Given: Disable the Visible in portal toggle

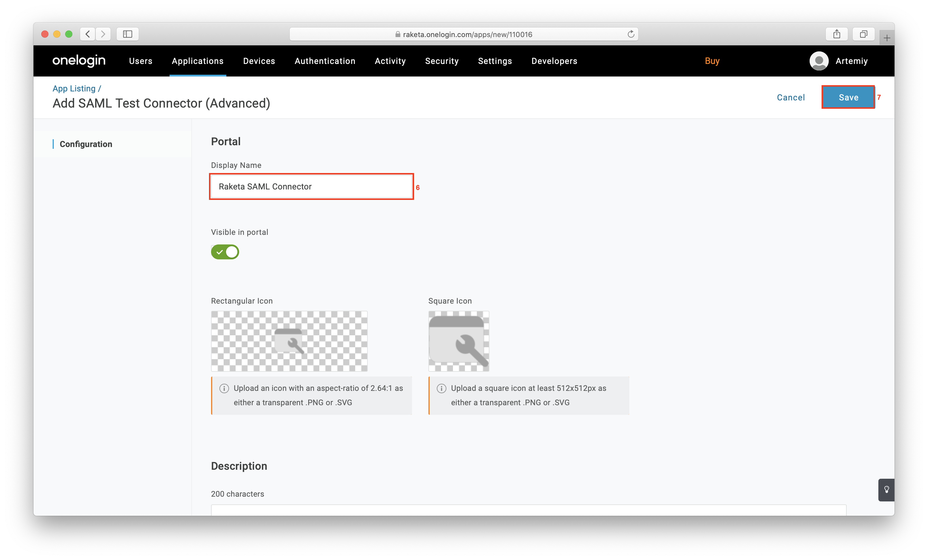Looking at the screenshot, I should click(225, 252).
